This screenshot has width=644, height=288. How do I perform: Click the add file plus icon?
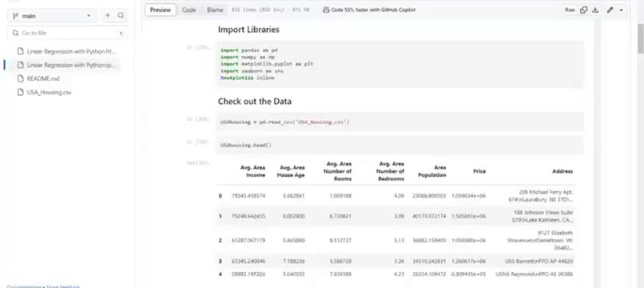(x=108, y=16)
